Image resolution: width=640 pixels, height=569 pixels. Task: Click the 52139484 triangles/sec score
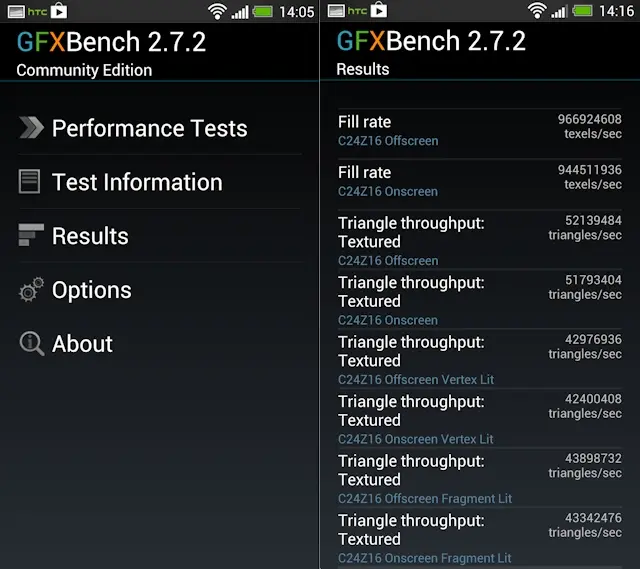point(585,228)
